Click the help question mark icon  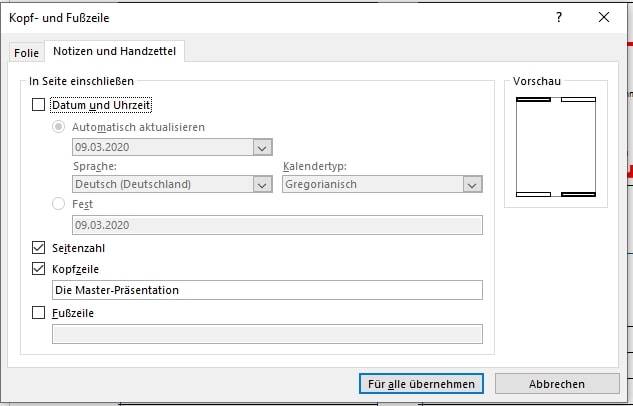pos(559,17)
